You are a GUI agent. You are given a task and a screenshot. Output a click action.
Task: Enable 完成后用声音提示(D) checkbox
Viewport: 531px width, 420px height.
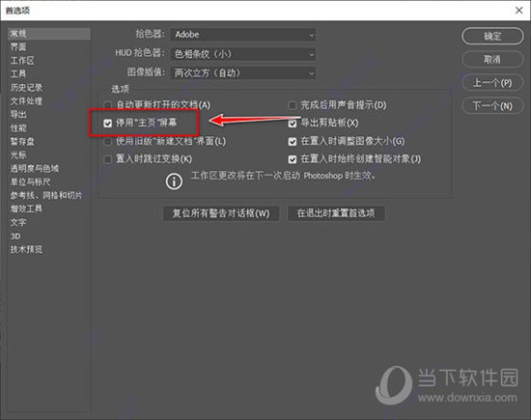click(293, 105)
